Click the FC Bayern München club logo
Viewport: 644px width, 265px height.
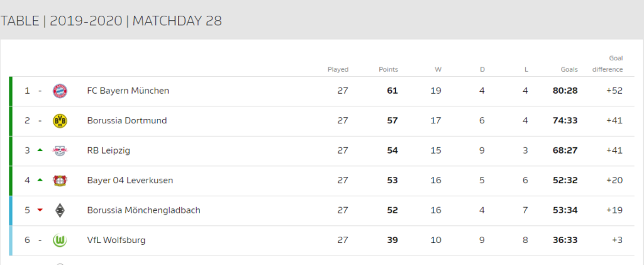(x=60, y=91)
